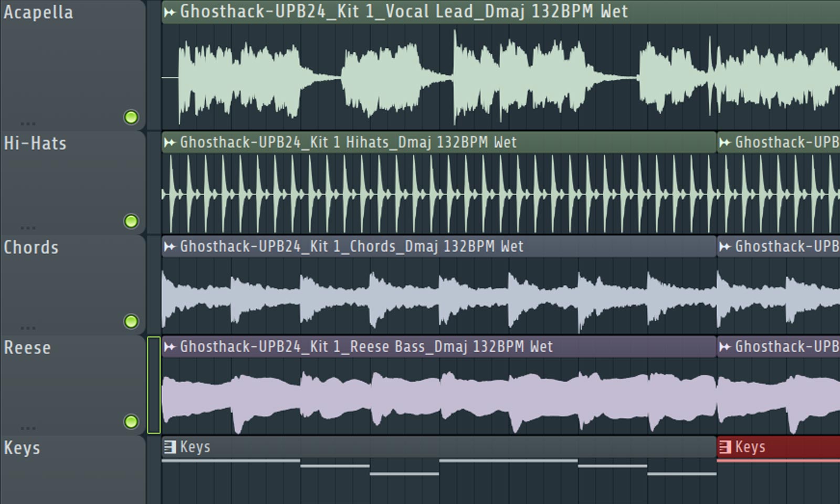840x504 pixels.
Task: Select the Reese track header
Action: [x=72, y=385]
